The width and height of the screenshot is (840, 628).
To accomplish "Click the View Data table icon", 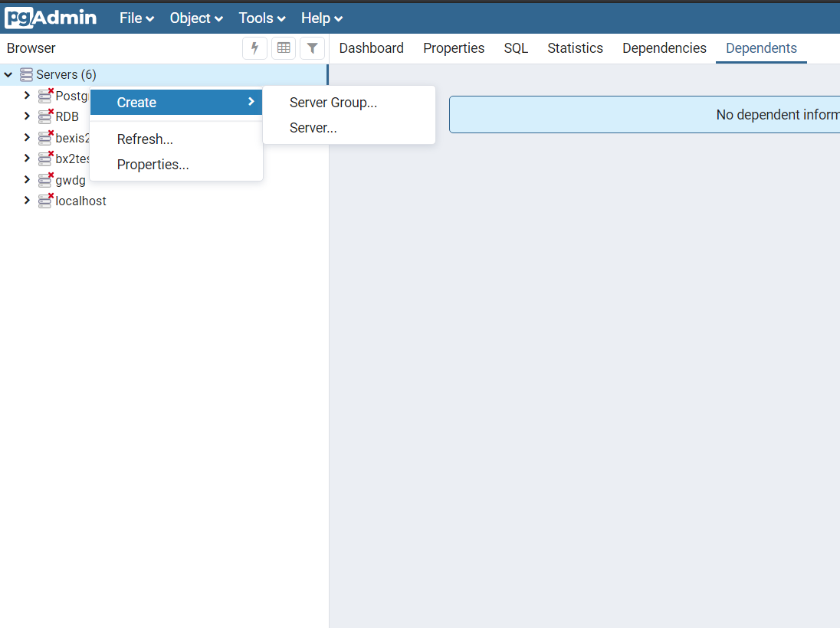I will (x=284, y=48).
